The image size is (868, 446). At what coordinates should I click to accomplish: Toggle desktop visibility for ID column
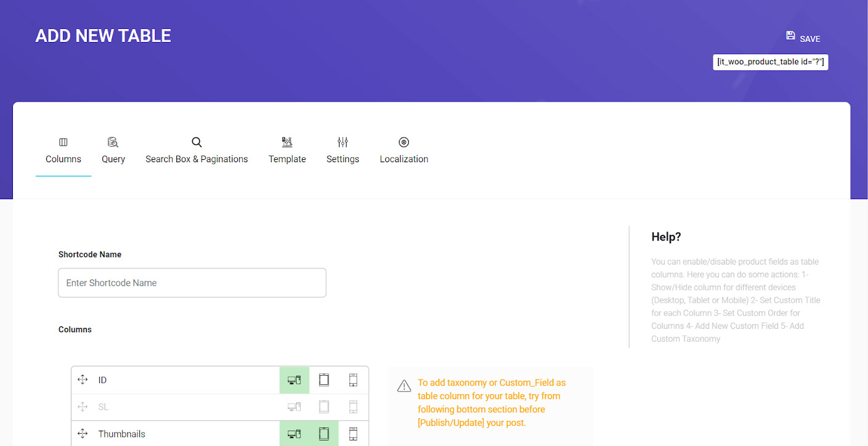tap(294, 380)
